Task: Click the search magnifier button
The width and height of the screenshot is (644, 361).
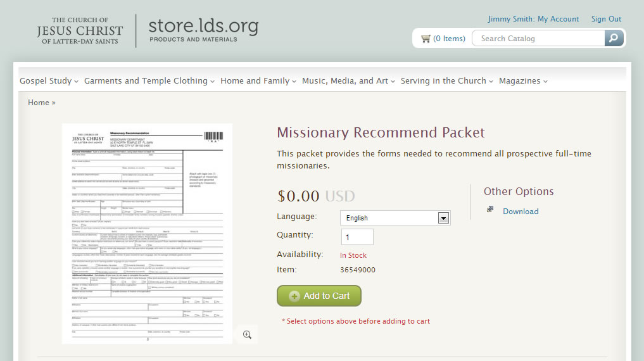Action: pos(613,39)
